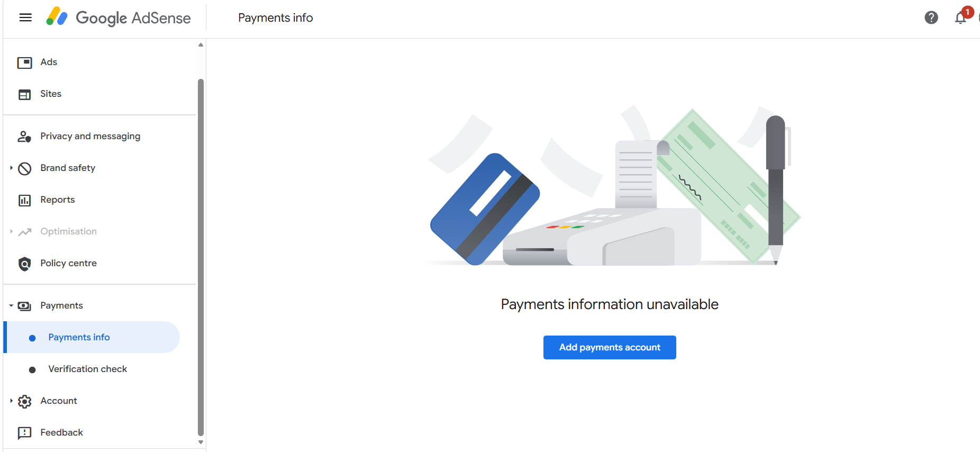
Task: Click the Payments info page title
Action: point(276,17)
